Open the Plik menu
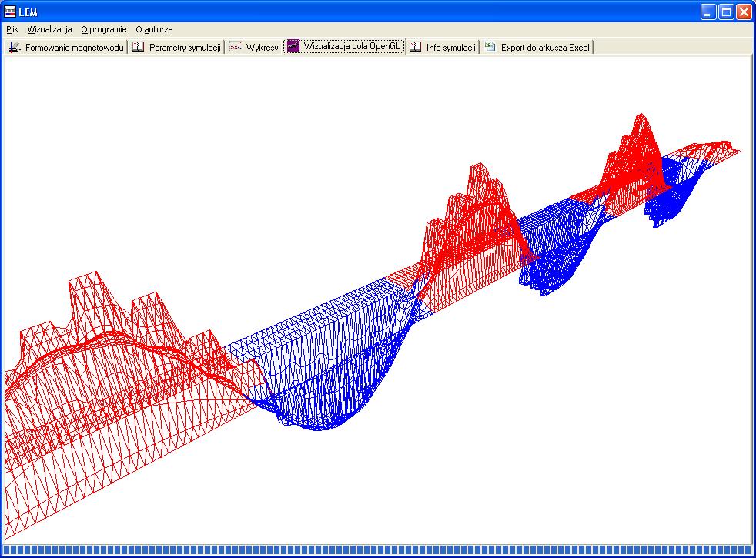Screen dimensions: 756x558 point(12,29)
